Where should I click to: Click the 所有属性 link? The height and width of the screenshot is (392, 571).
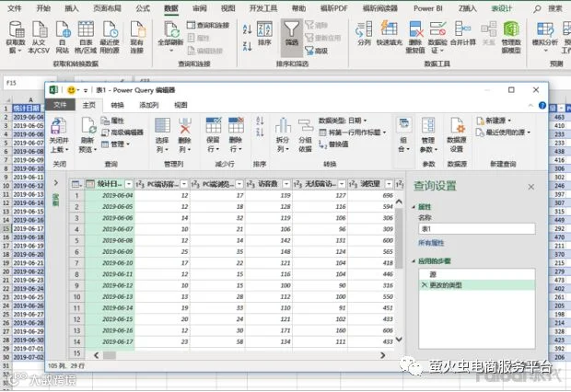point(431,243)
